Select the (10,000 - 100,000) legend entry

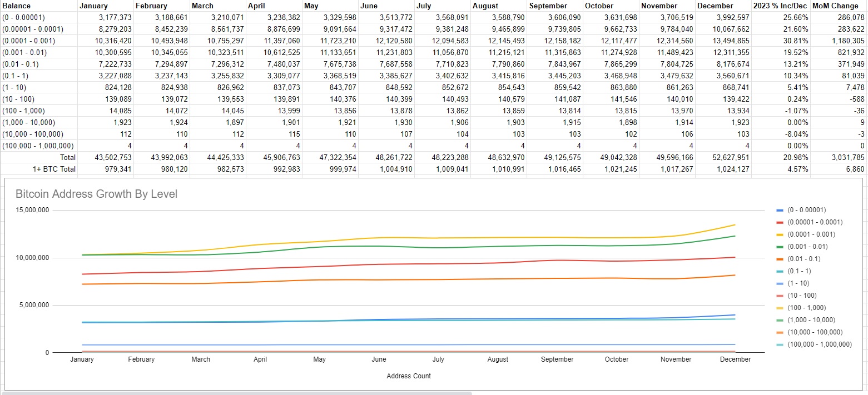click(x=815, y=332)
